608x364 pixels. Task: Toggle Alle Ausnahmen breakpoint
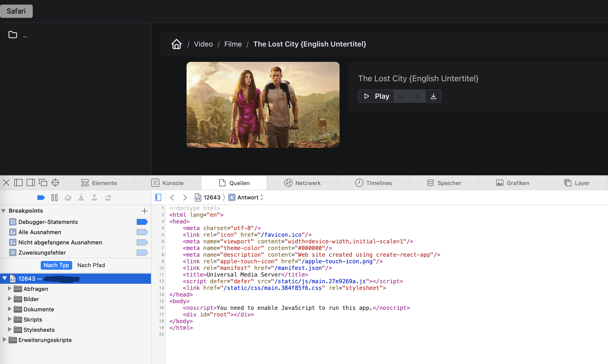point(142,232)
